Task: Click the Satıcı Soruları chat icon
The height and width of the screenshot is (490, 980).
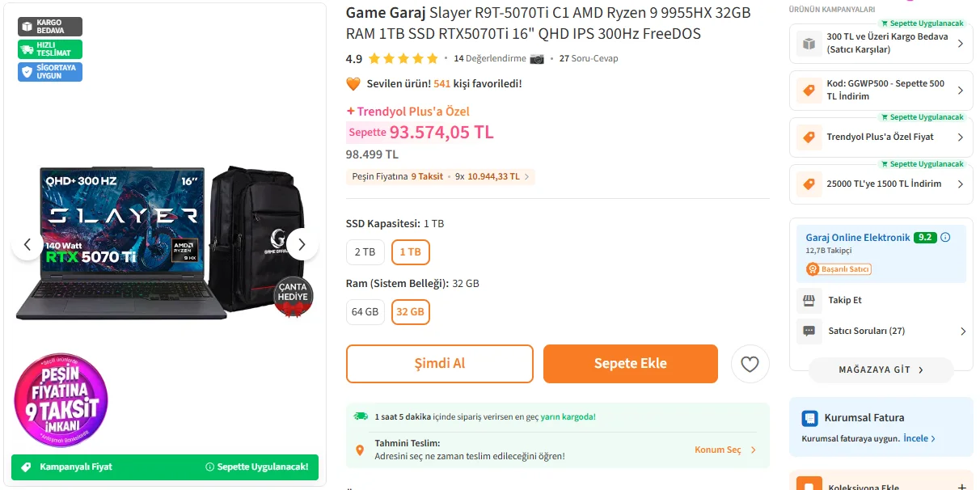Action: tap(808, 331)
